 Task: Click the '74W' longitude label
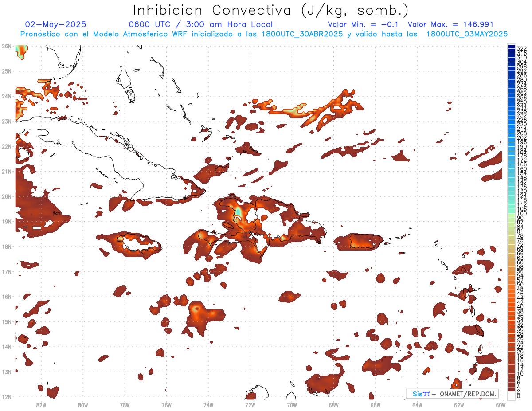[x=208, y=404]
